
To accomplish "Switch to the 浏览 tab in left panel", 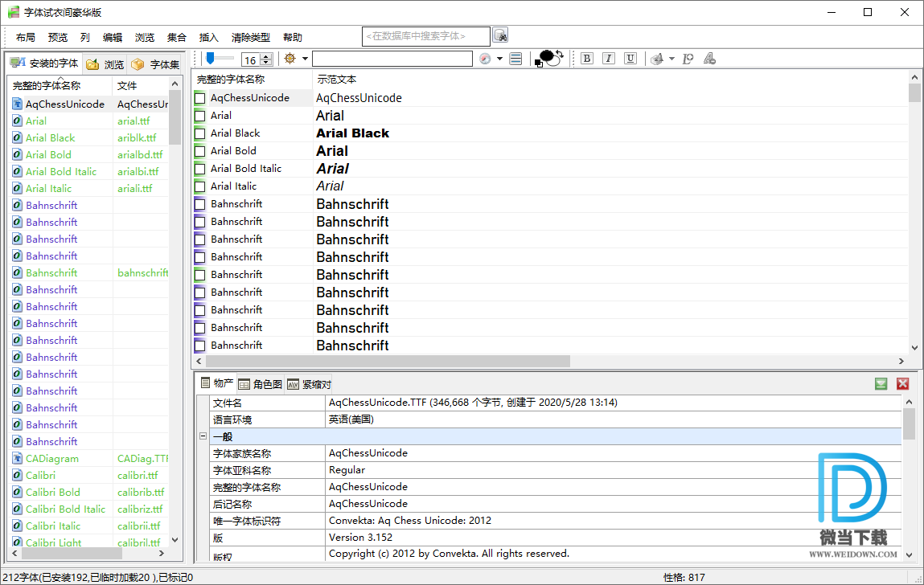I will coord(105,64).
